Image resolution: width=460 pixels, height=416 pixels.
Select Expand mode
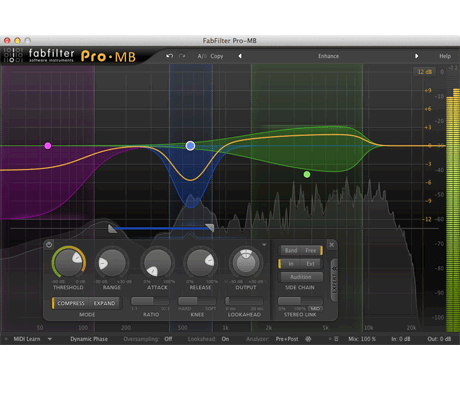[104, 303]
